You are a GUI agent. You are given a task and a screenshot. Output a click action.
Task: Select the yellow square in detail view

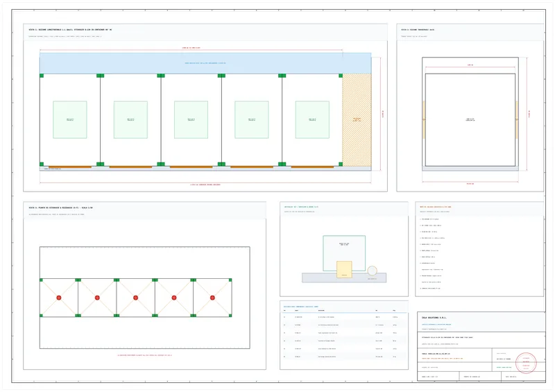[344, 269]
